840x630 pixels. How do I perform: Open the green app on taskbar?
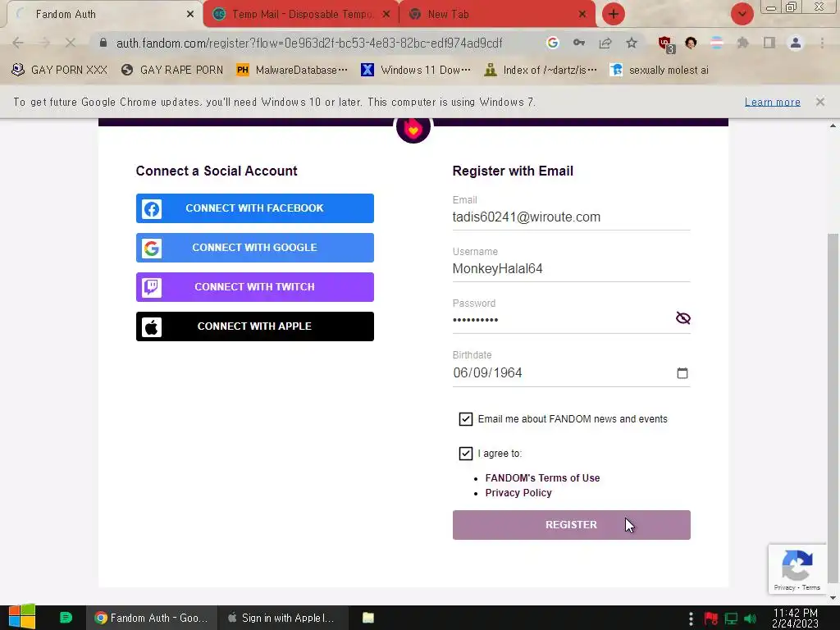pos(66,618)
